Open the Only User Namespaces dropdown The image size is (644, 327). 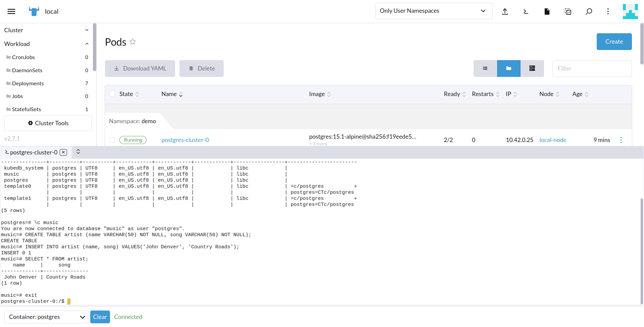[433, 11]
